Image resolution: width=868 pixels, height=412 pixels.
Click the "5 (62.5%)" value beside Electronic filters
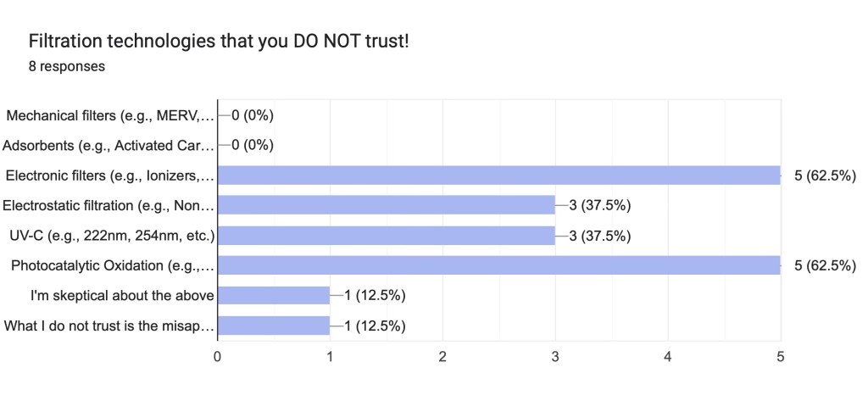(x=825, y=175)
